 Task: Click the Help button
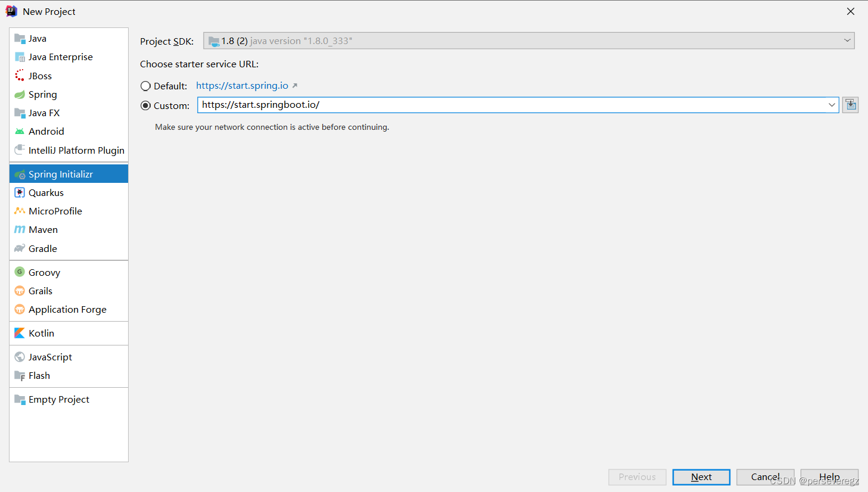(x=829, y=477)
